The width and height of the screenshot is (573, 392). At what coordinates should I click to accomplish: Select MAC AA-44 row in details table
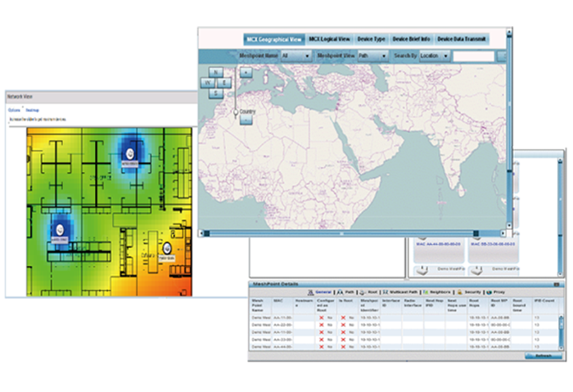pyautogui.click(x=404, y=347)
